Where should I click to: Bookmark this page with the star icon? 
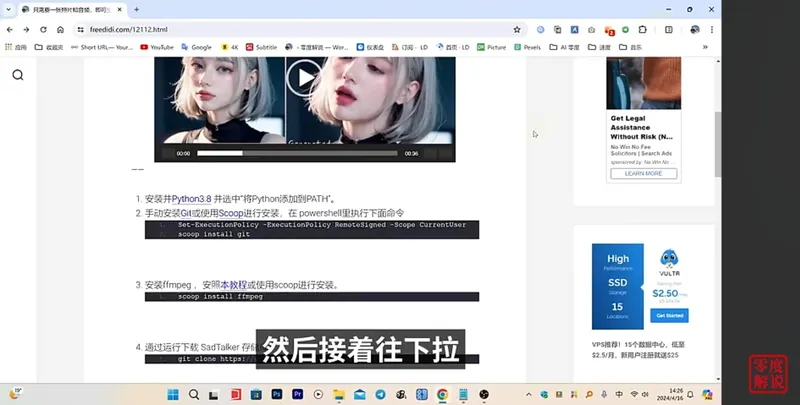pyautogui.click(x=517, y=30)
